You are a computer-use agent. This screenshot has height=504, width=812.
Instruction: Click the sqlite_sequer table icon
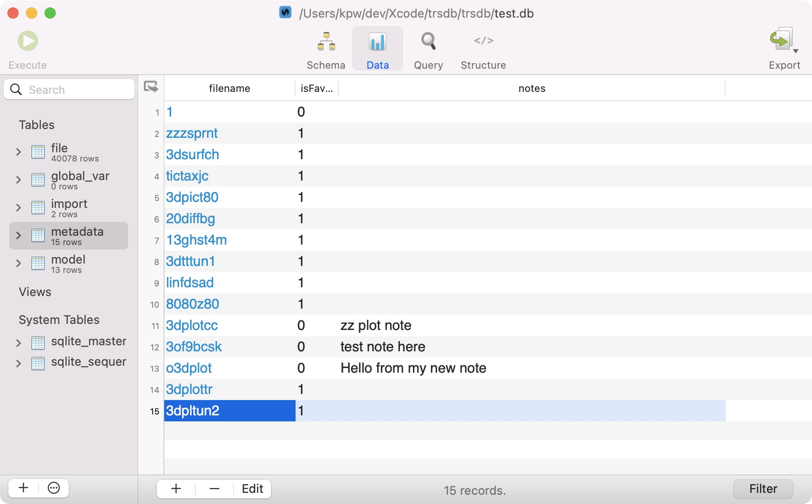tap(38, 363)
